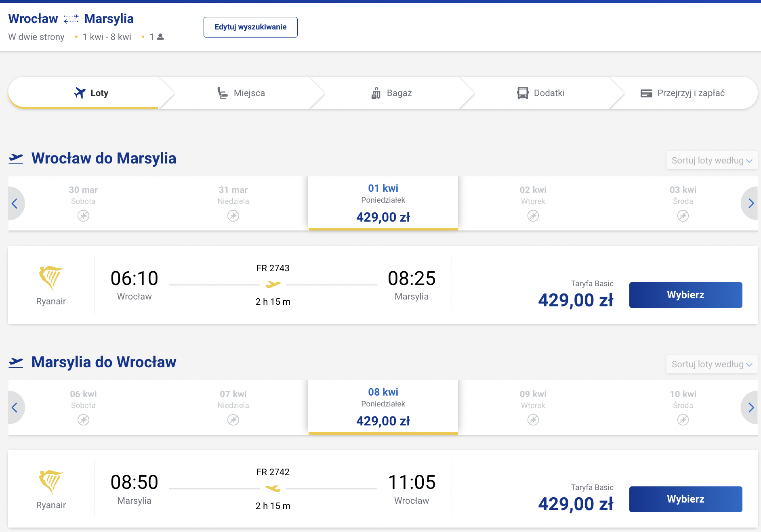
Task: Click the Ryanair harp logo on flight FR 2743
Action: (x=51, y=278)
